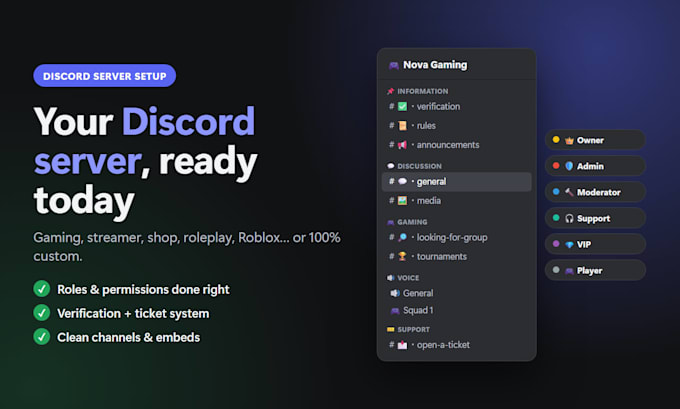Click the controller icon beside Nova Gaming

[394, 65]
